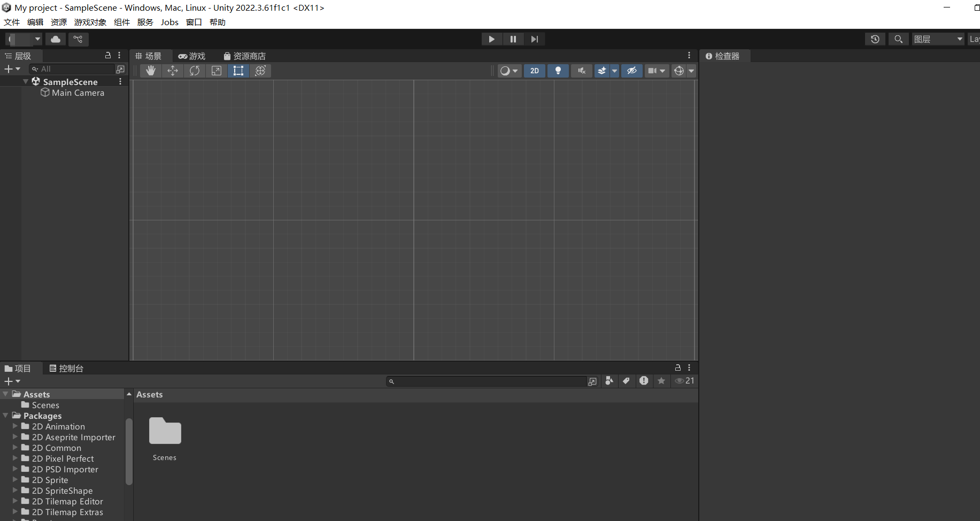
Task: Open Project search in Search window icon
Action: pyautogui.click(x=592, y=381)
